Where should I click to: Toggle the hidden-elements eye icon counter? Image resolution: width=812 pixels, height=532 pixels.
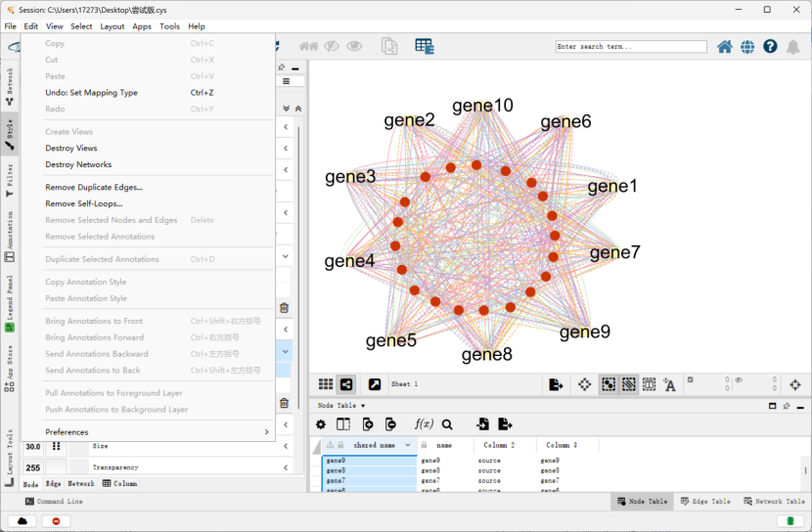tap(739, 379)
